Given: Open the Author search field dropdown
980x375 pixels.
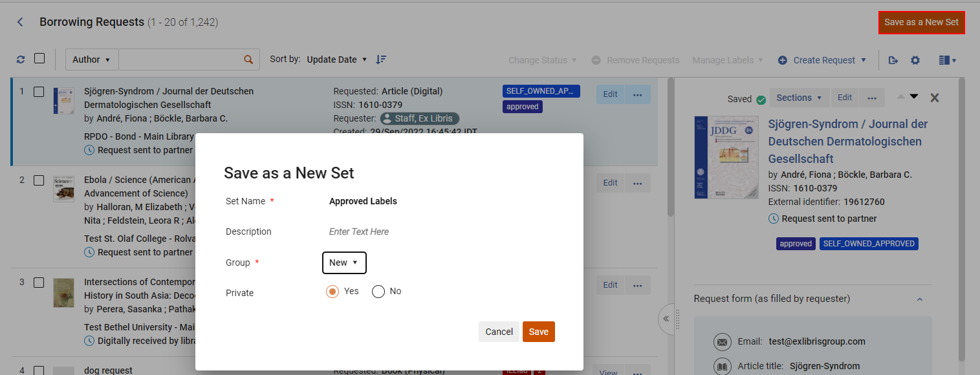Looking at the screenshot, I should [x=91, y=59].
